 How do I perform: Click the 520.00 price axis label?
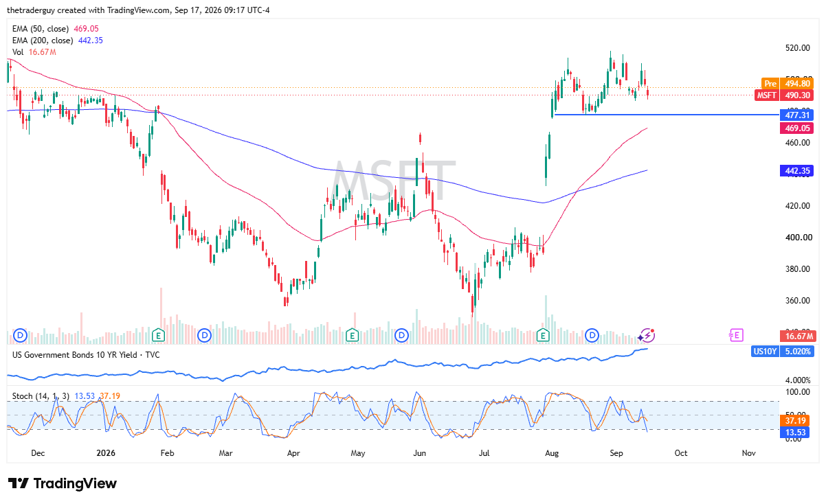tap(799, 48)
